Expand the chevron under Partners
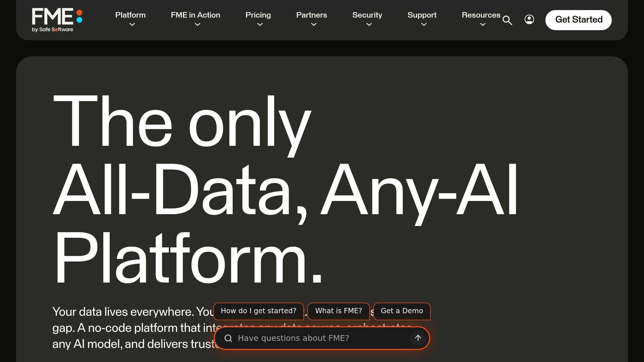Image resolution: width=644 pixels, height=362 pixels. click(314, 25)
